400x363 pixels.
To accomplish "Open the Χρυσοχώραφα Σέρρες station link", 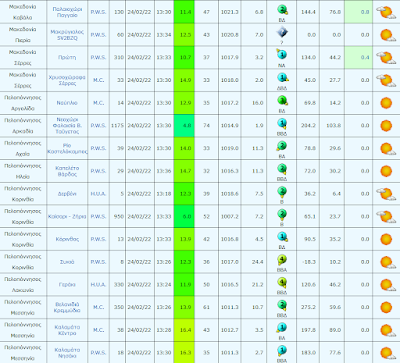I will (x=67, y=80).
